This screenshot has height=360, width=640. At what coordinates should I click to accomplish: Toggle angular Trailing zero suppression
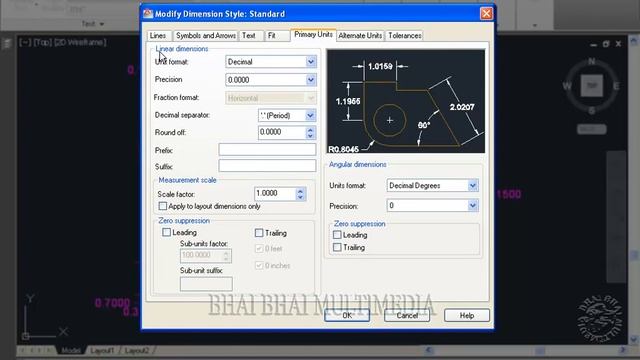point(337,247)
